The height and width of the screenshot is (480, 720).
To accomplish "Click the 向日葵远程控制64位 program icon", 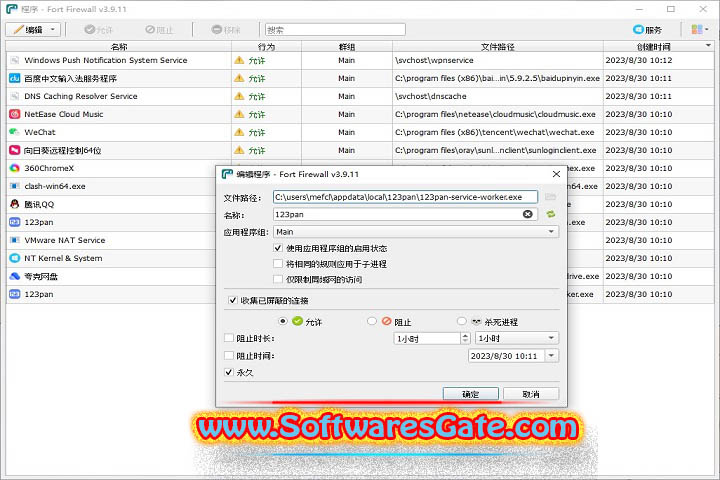I will [15, 150].
